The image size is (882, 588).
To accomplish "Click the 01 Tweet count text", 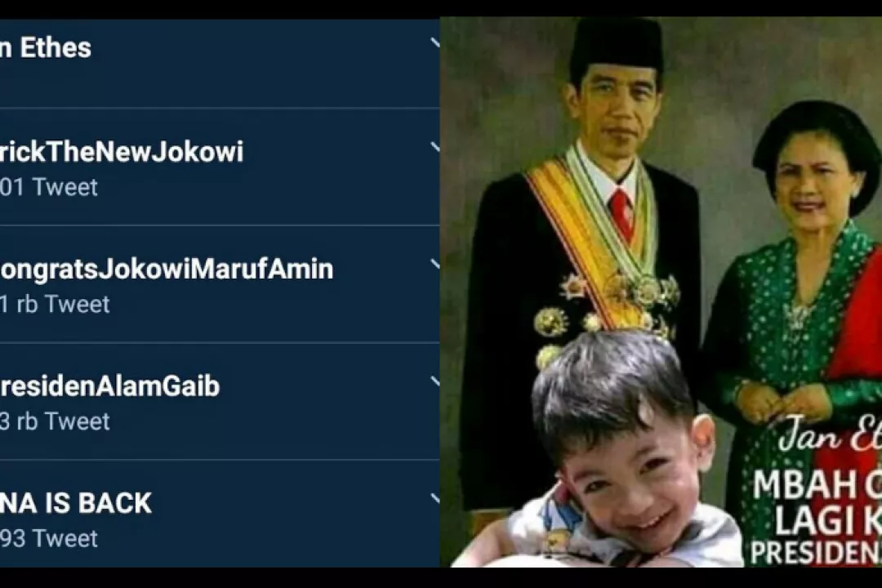I will click(49, 187).
